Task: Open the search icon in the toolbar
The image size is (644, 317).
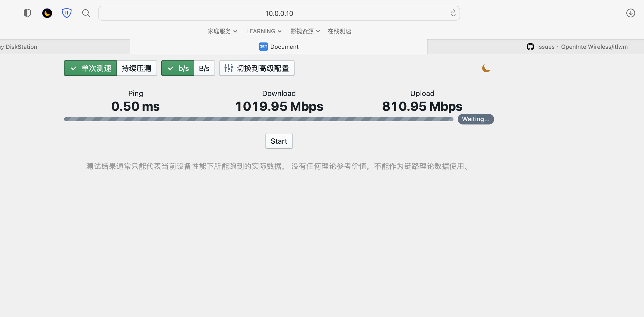Action: pos(86,13)
